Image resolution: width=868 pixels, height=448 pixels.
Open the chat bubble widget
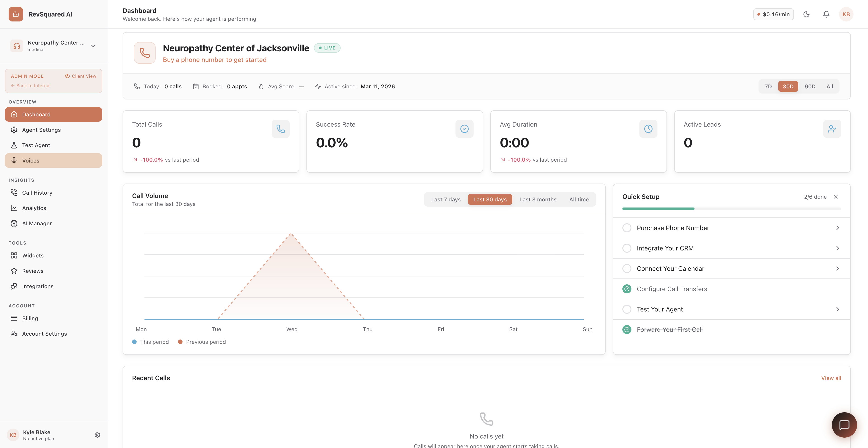844,425
